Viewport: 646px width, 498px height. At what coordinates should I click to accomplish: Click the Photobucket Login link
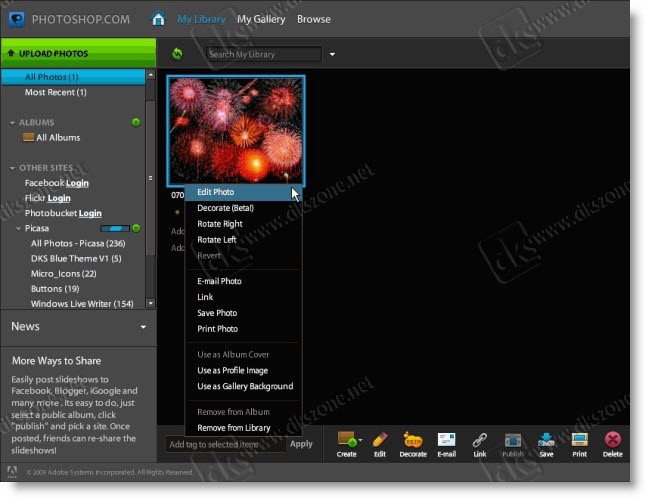(x=90, y=213)
